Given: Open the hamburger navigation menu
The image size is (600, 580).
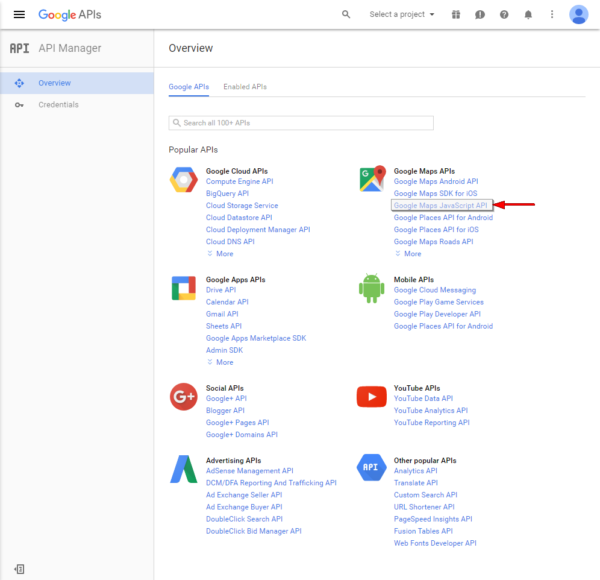Looking at the screenshot, I should (x=19, y=15).
